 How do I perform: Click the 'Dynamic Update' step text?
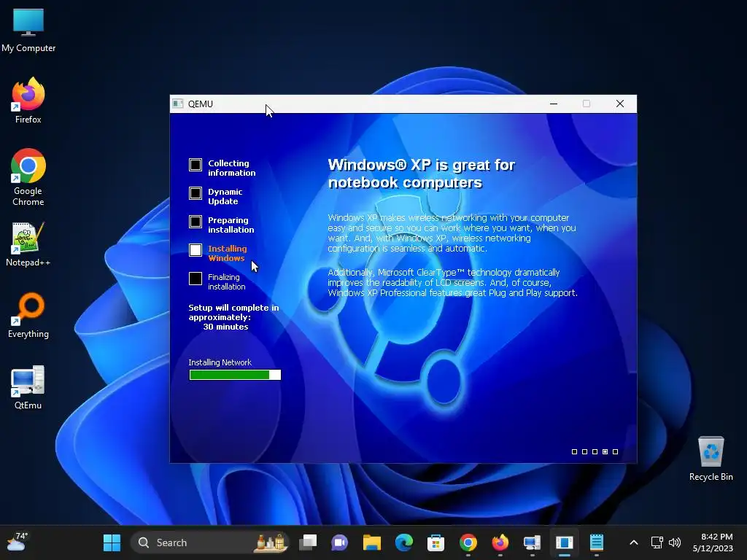(225, 196)
